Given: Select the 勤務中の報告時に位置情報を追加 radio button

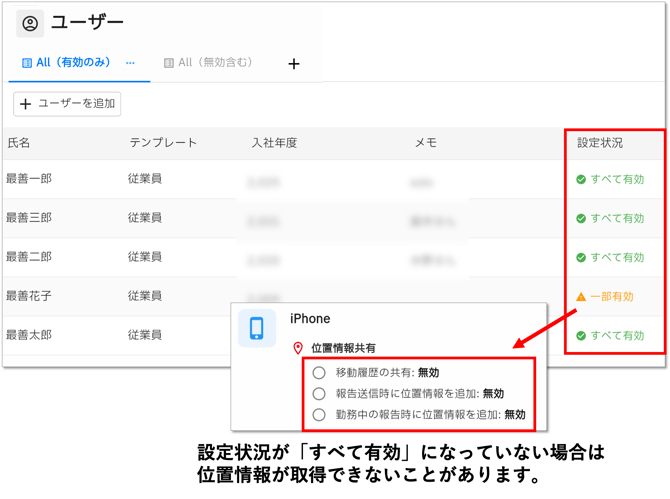Looking at the screenshot, I should point(319,415).
